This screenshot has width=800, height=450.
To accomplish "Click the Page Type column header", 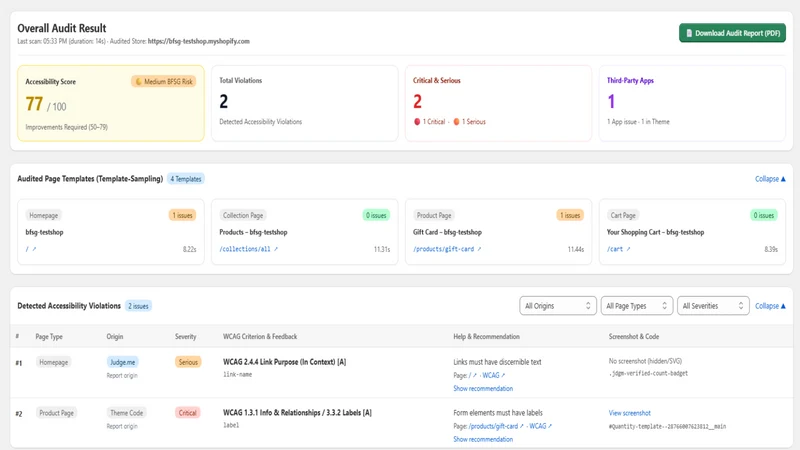I will 49,337.
